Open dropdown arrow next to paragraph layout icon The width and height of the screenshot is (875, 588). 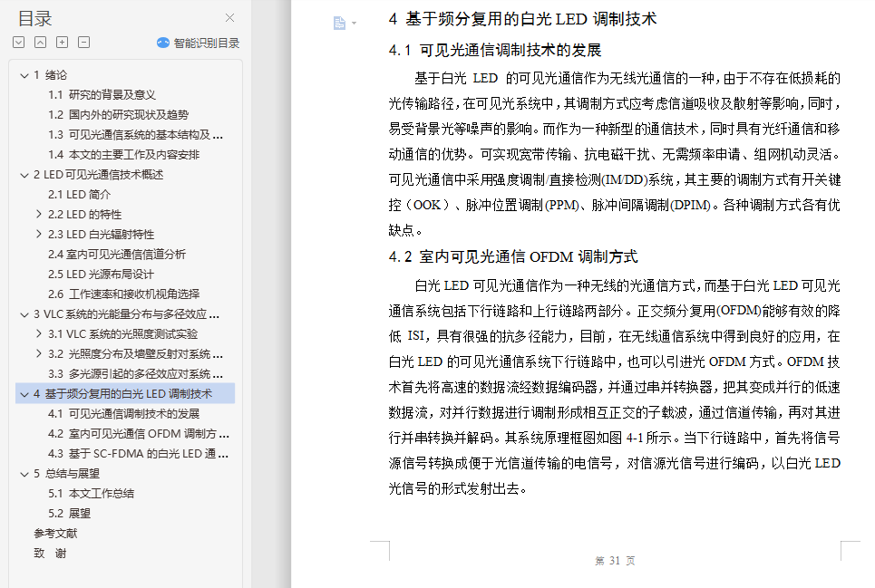click(x=354, y=24)
